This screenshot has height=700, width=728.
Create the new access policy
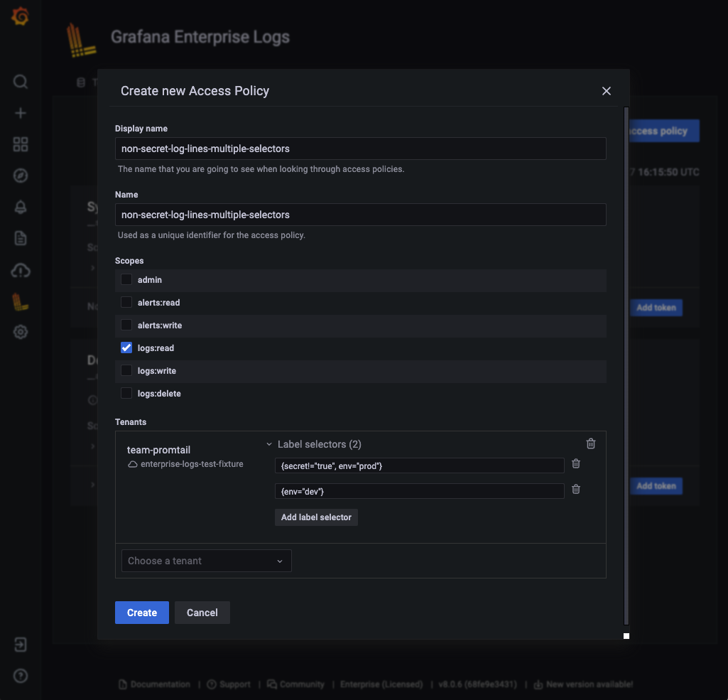[141, 612]
